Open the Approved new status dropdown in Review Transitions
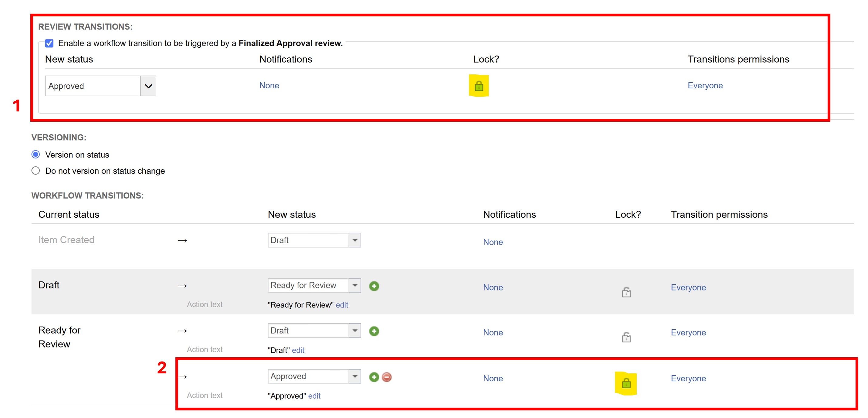 pyautogui.click(x=100, y=86)
